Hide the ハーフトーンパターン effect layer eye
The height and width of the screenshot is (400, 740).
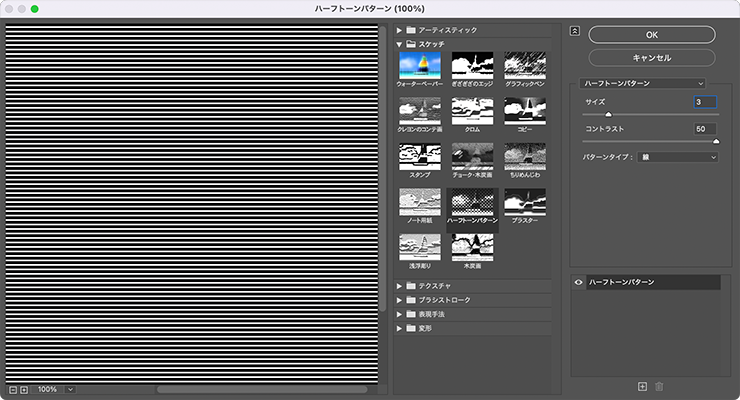[579, 283]
